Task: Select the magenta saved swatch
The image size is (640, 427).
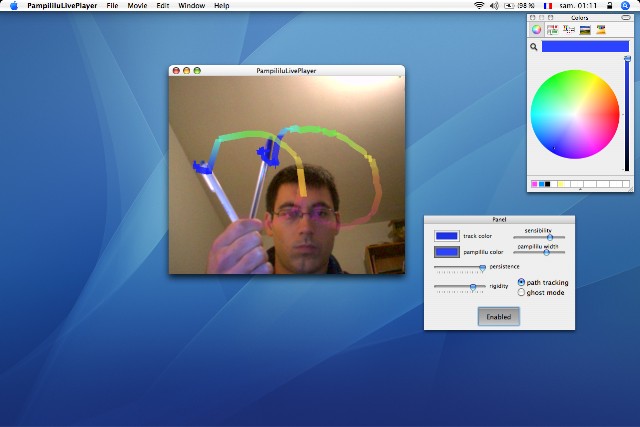Action: click(534, 184)
